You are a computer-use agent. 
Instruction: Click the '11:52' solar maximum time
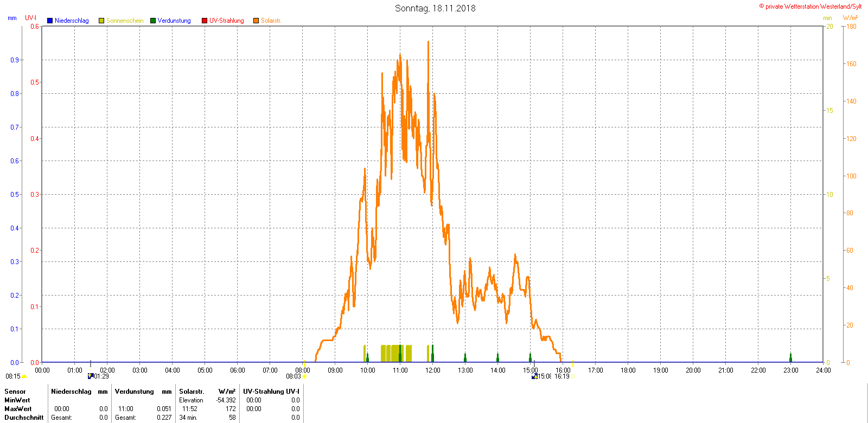(190, 409)
